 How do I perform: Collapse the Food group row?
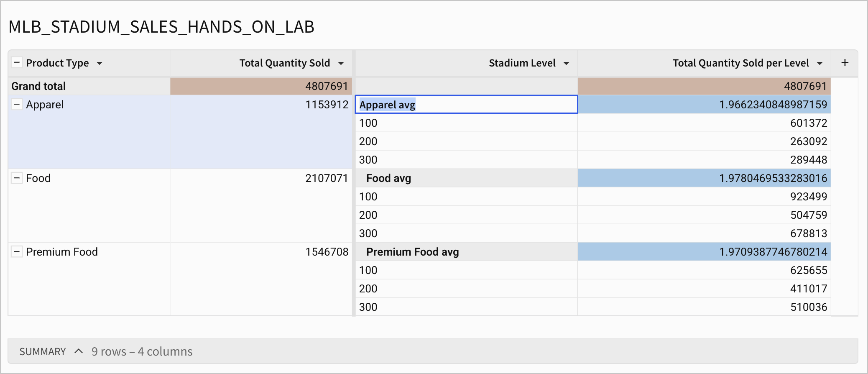click(x=17, y=178)
